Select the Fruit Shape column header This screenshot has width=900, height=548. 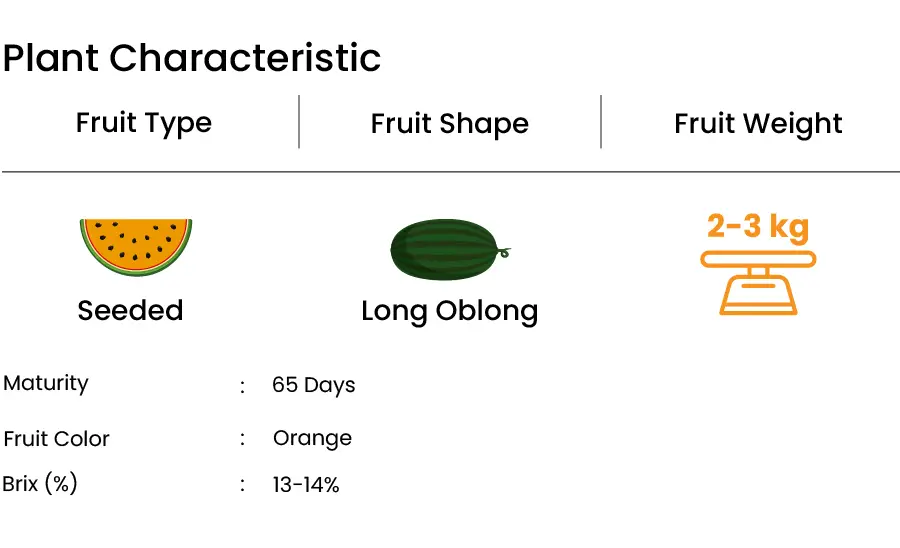449,123
